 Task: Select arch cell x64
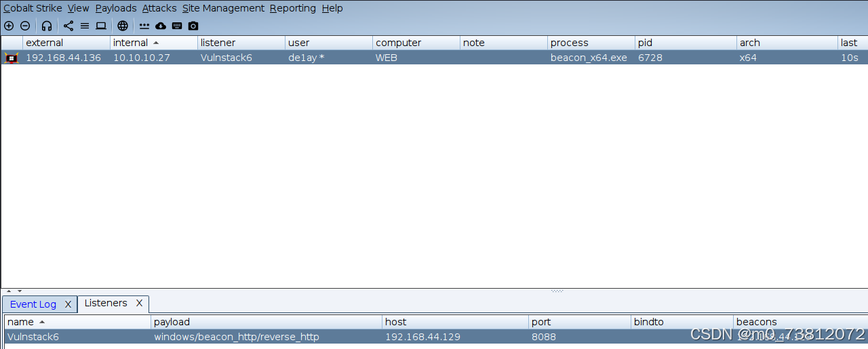click(787, 58)
